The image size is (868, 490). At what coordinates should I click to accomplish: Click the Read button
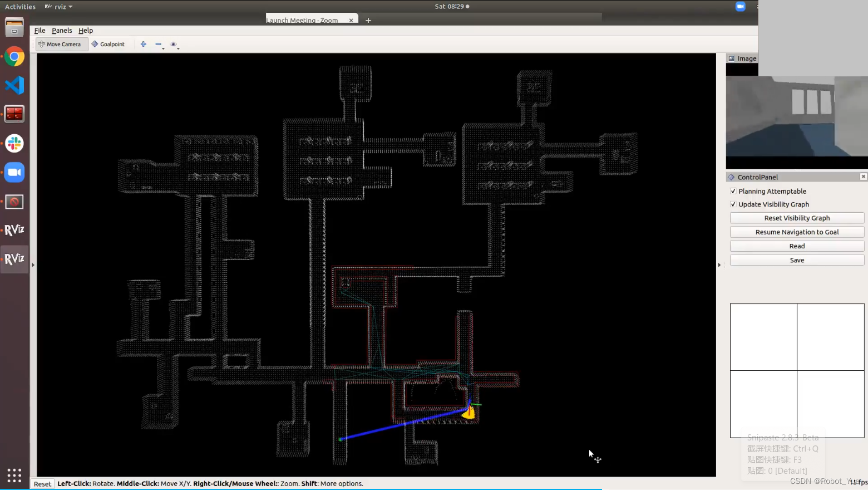pos(797,246)
